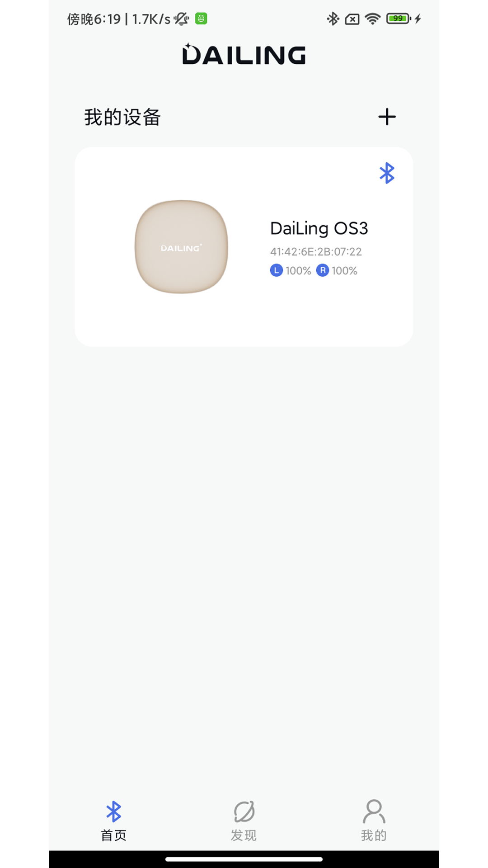Tap the 我的设备 section heading
The width and height of the screenshot is (488, 868).
[122, 117]
